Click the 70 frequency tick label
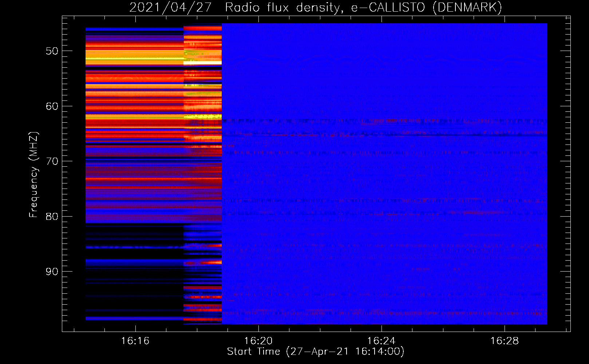589x364 pixels. pos(52,161)
